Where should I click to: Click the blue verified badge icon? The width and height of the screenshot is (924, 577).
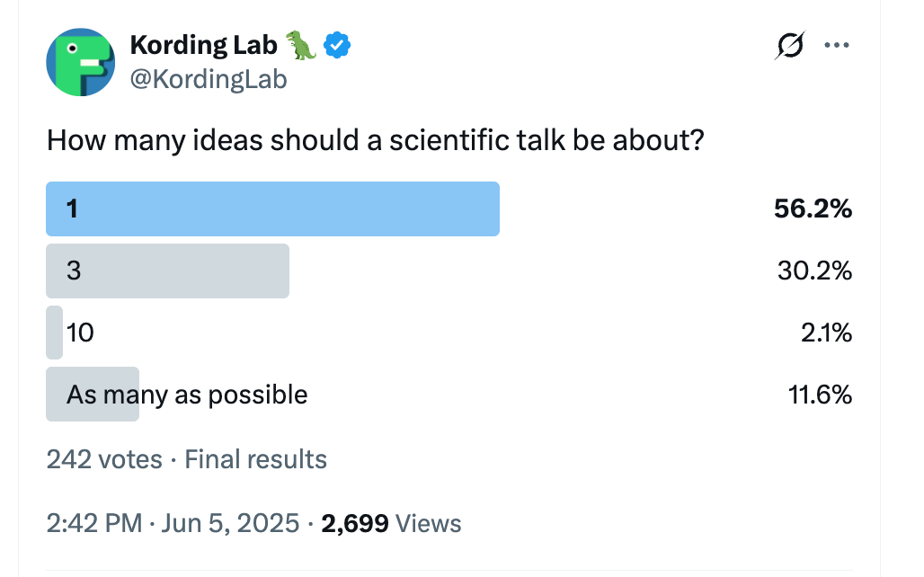[336, 44]
